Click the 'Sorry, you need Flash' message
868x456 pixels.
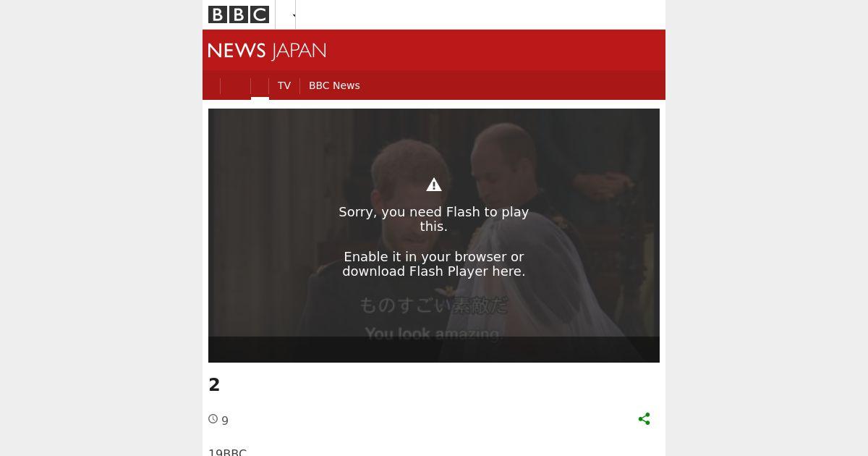pos(434,219)
